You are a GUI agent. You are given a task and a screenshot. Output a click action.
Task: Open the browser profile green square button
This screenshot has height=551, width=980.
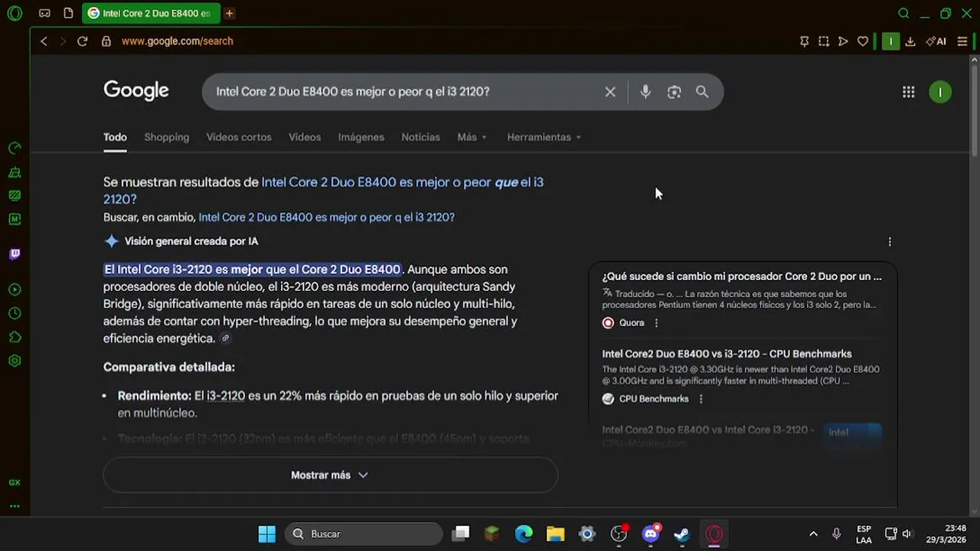[890, 41]
